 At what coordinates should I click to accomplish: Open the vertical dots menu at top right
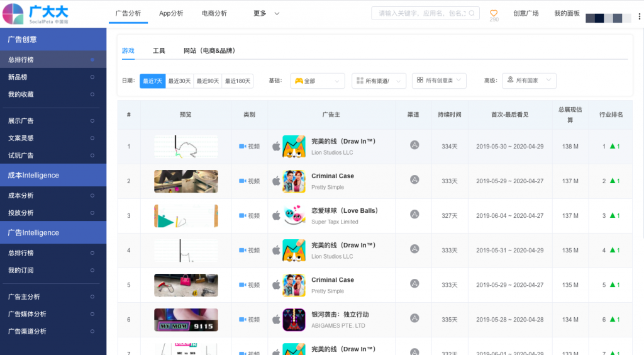click(x=639, y=16)
